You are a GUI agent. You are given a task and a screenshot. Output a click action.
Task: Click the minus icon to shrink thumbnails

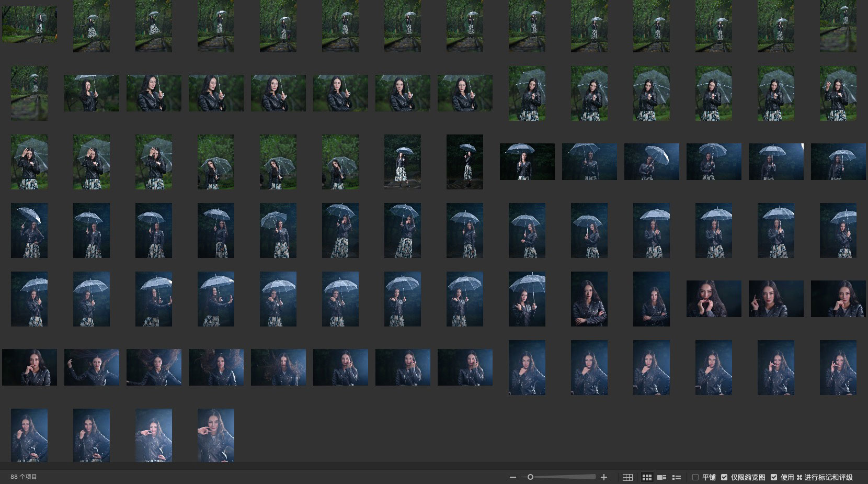pos(512,477)
